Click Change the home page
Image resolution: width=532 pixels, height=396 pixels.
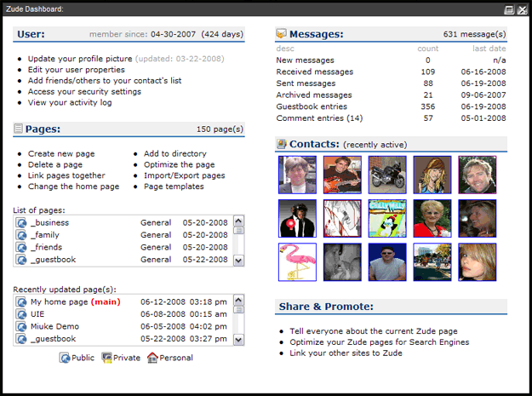(x=73, y=187)
